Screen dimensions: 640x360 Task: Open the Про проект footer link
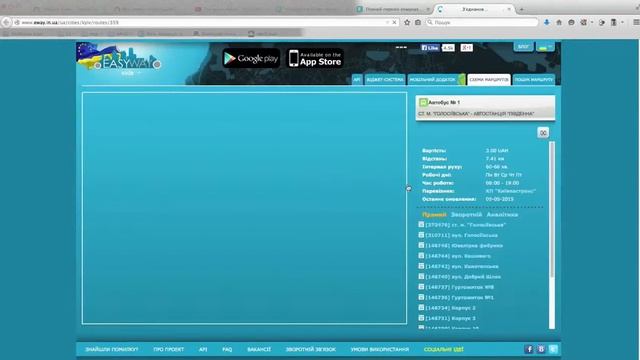click(x=169, y=349)
